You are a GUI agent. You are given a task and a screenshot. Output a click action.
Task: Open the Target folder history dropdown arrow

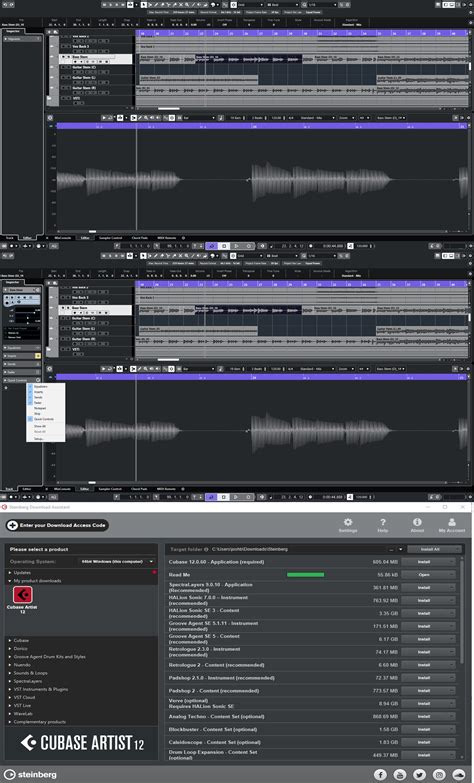[x=401, y=549]
